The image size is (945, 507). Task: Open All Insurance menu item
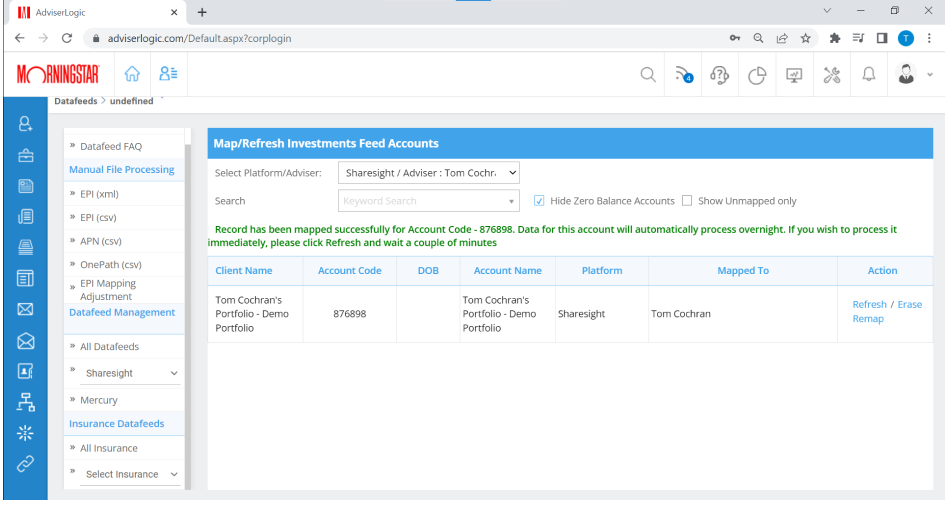(x=109, y=449)
